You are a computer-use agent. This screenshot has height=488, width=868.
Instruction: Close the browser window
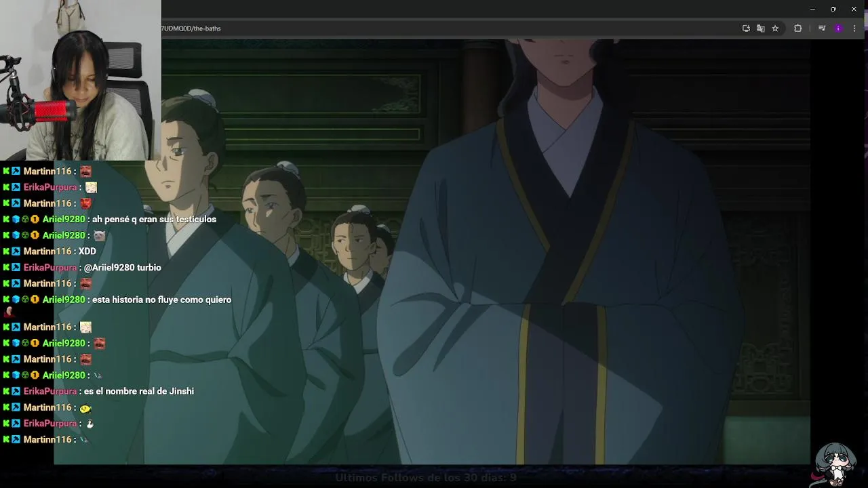854,9
